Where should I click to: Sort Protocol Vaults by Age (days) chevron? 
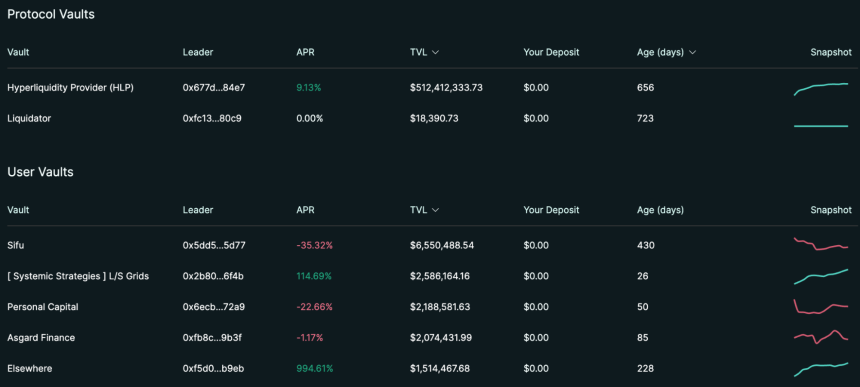point(692,53)
